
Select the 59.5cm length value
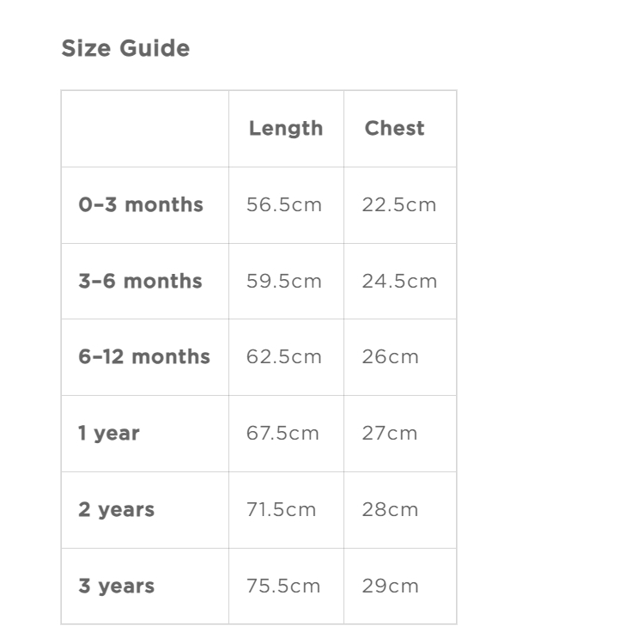pos(283,282)
